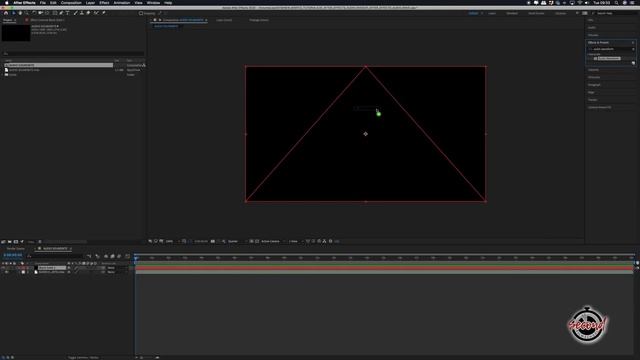
Task: Open the Footage (none) viewer tab
Action: pyautogui.click(x=259, y=20)
